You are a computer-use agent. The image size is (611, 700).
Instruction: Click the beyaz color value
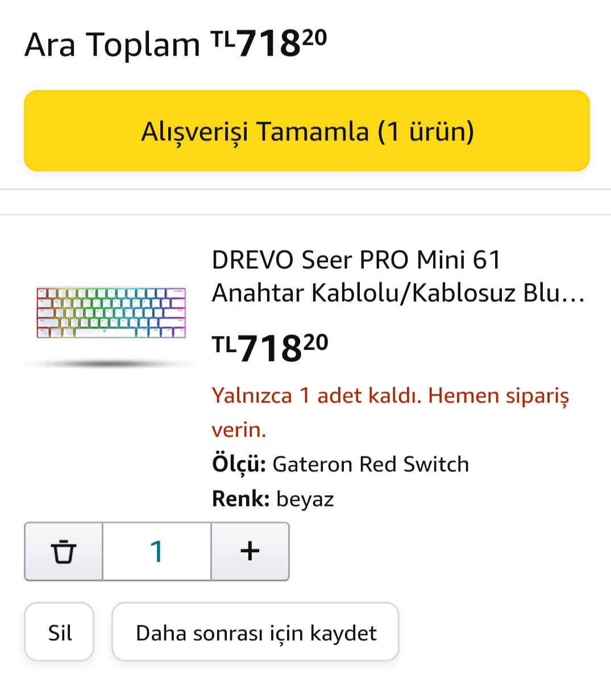[305, 499]
